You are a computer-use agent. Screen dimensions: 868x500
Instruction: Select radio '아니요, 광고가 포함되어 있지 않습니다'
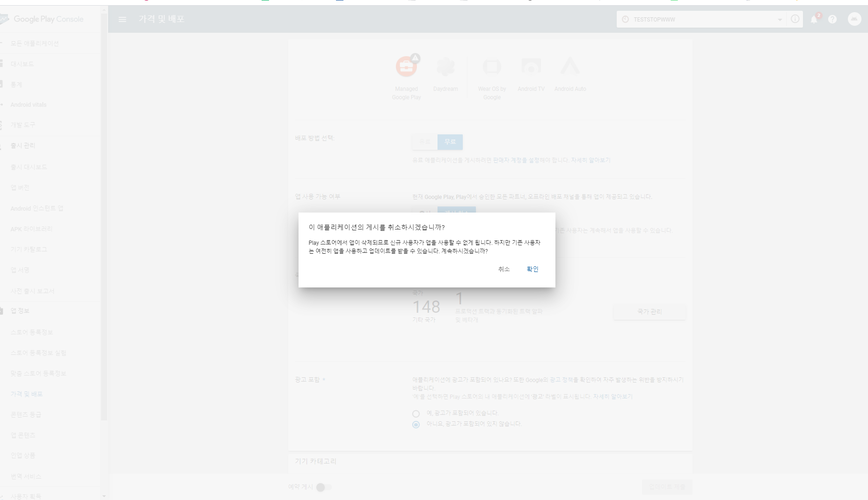pyautogui.click(x=416, y=425)
